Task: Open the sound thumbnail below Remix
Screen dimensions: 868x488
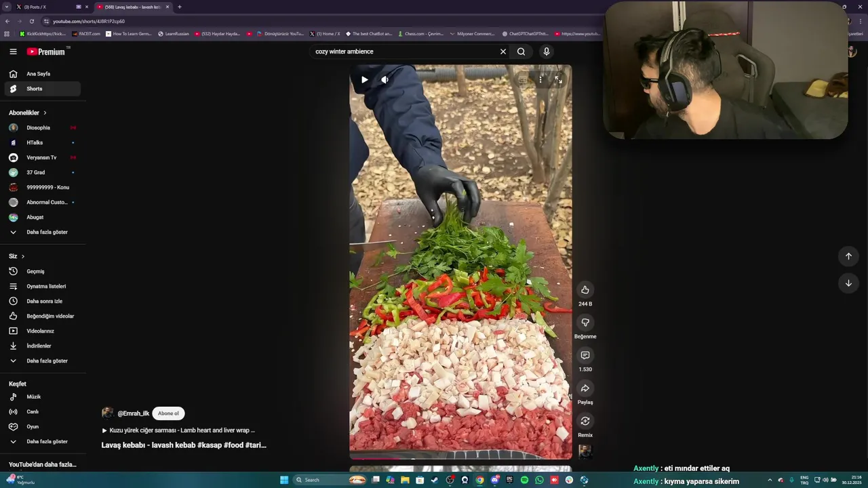Action: tap(585, 451)
